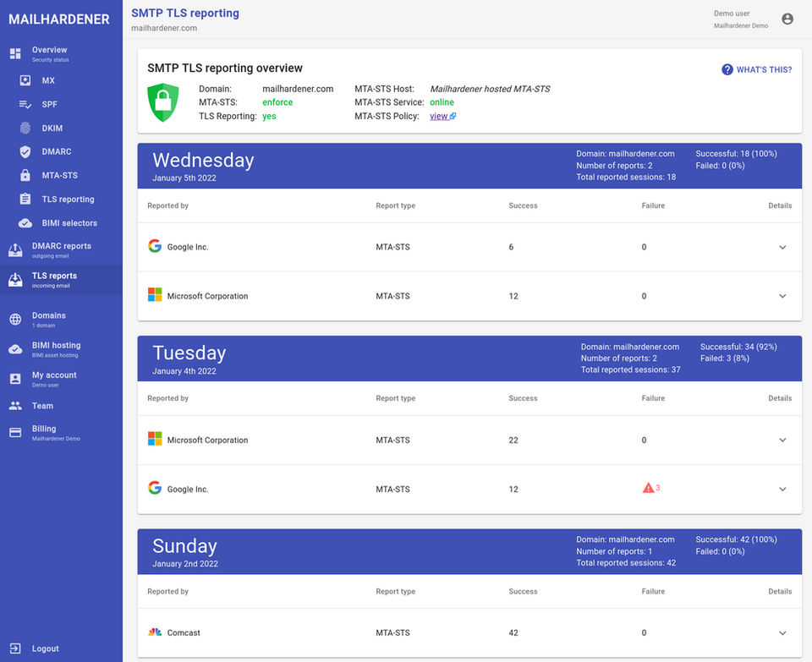Click the BIMI hosting cloud icon

(15, 349)
